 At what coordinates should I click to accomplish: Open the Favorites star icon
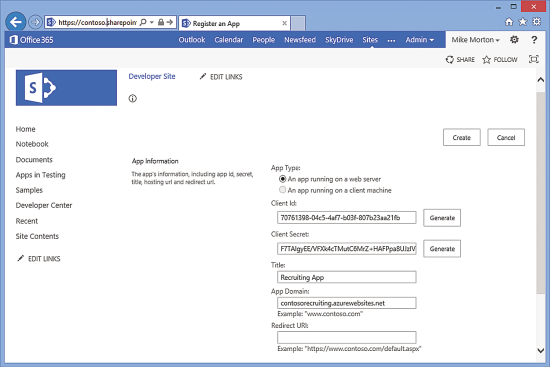[523, 22]
